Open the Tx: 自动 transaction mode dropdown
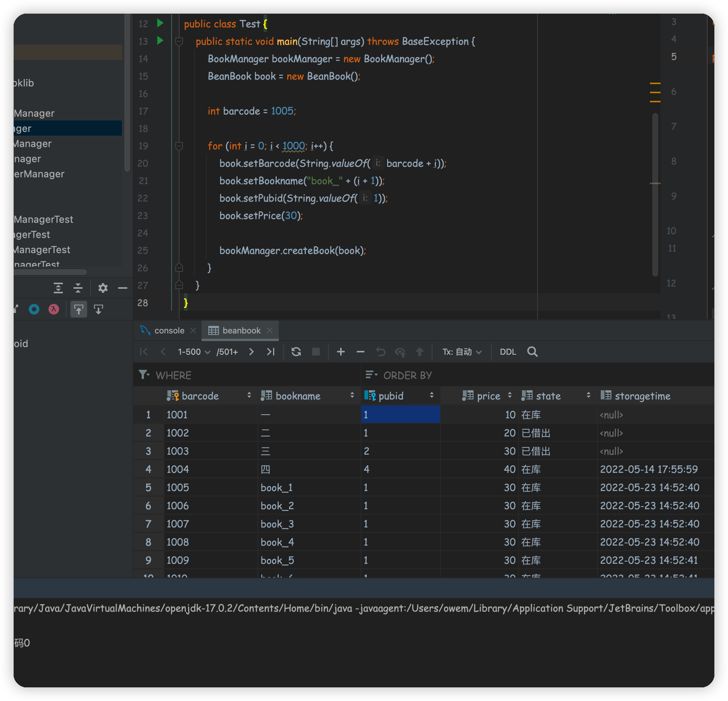Screen dimensions: 728x701 coord(462,352)
